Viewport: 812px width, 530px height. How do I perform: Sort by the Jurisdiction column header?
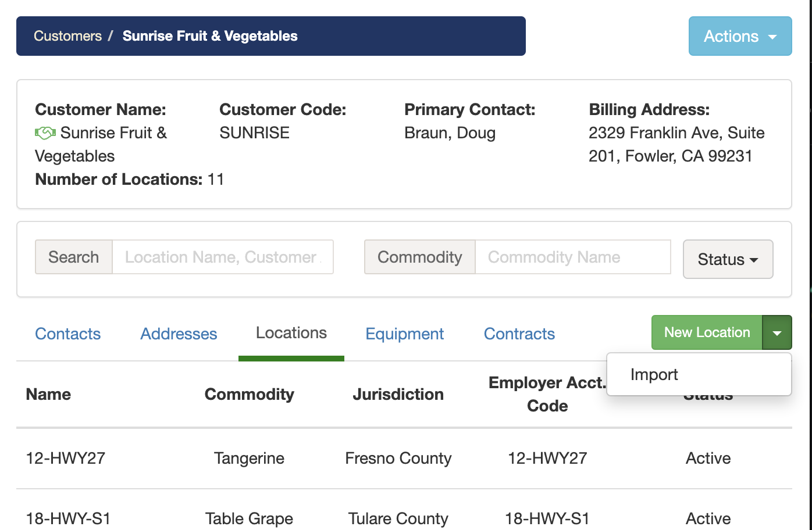coord(398,394)
